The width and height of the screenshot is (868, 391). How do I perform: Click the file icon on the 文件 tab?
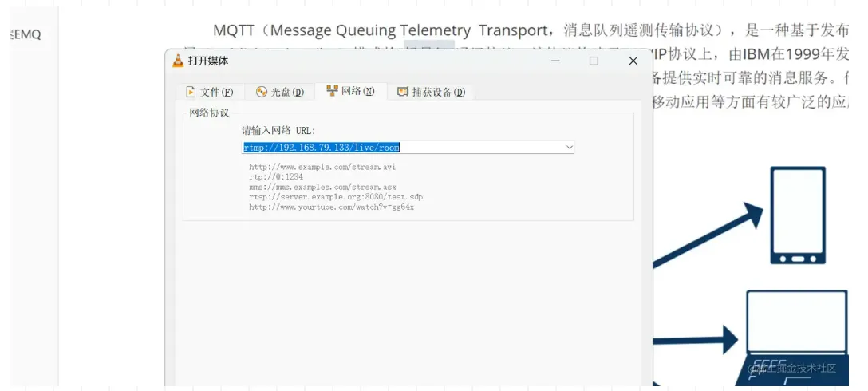(191, 92)
